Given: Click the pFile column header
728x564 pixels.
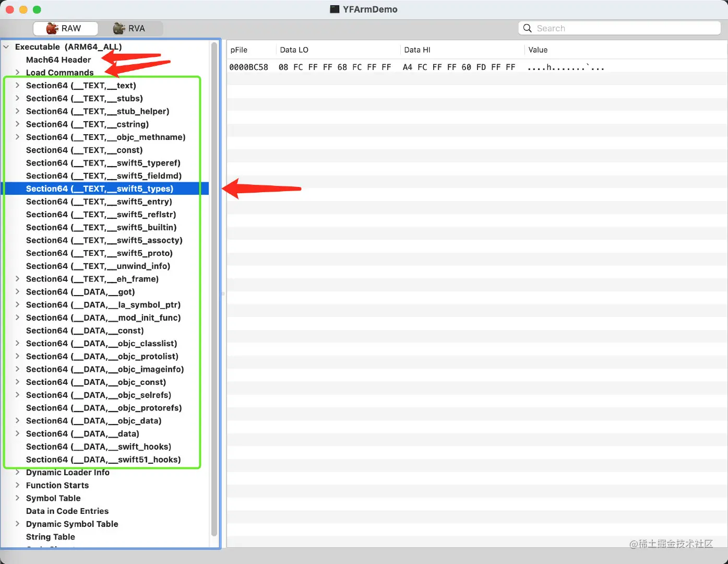Looking at the screenshot, I should tap(252, 50).
